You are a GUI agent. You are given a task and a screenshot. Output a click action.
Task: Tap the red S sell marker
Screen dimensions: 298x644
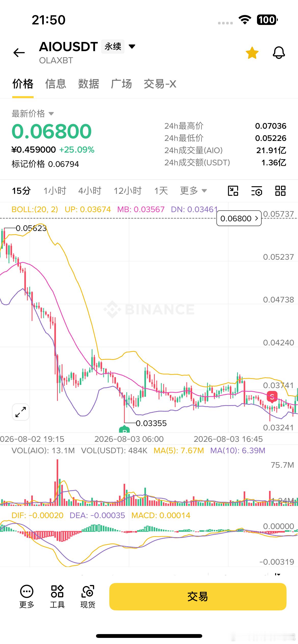[x=272, y=397]
